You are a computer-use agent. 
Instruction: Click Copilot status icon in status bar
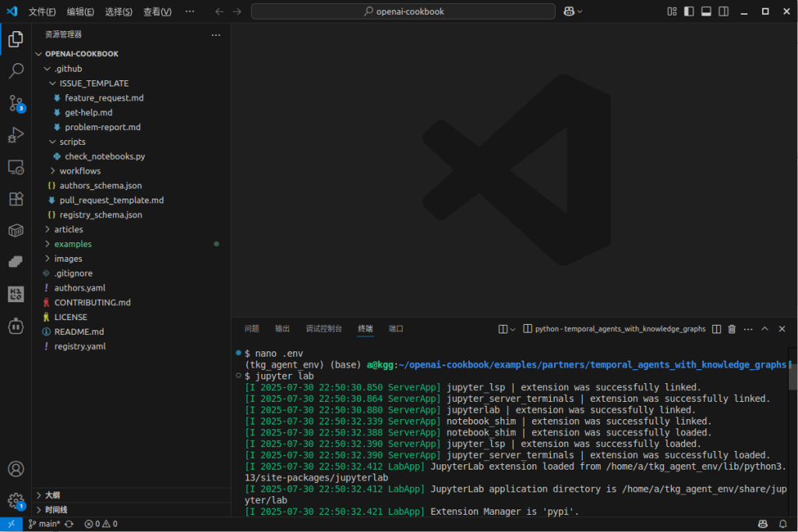click(762, 524)
